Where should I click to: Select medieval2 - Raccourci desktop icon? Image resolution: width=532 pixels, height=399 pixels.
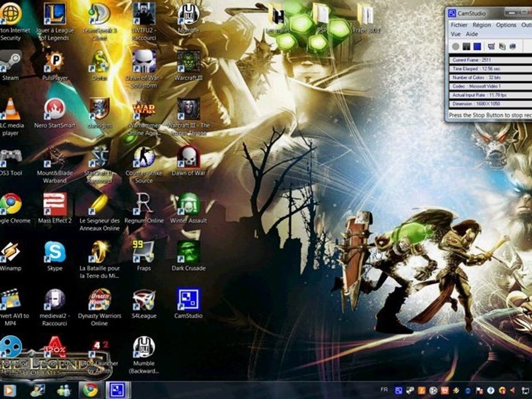55,308
